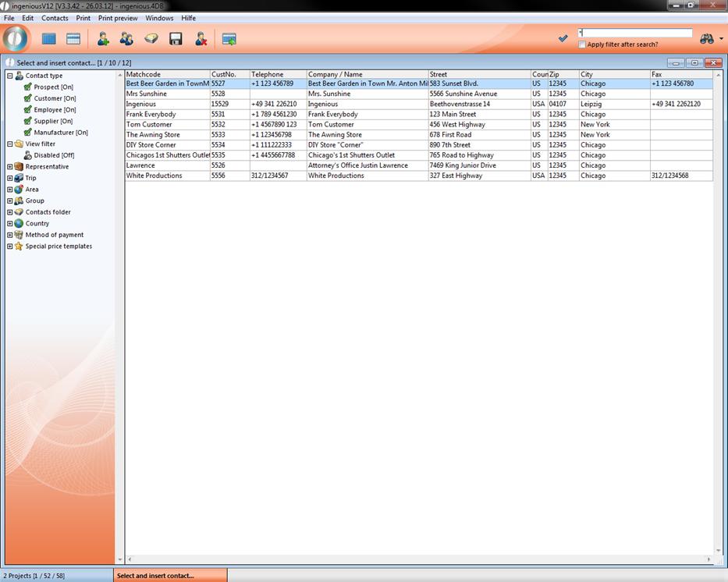
Task: Click the insert contact icon with green arrow
Action: [x=229, y=39]
